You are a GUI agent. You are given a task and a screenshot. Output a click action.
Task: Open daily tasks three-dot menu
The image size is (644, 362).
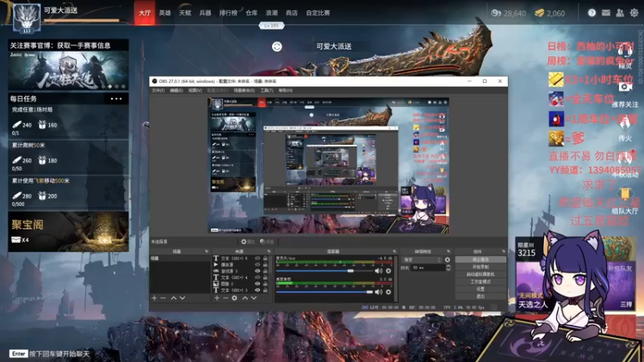(116, 98)
